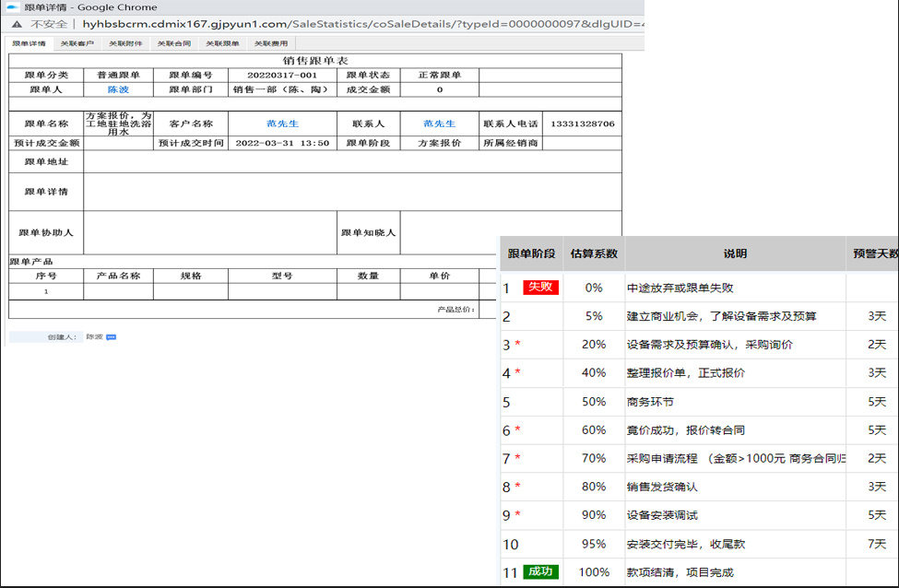
Task: Click the favicon on the 跟单详情 browser tab
Action: tap(11, 7)
